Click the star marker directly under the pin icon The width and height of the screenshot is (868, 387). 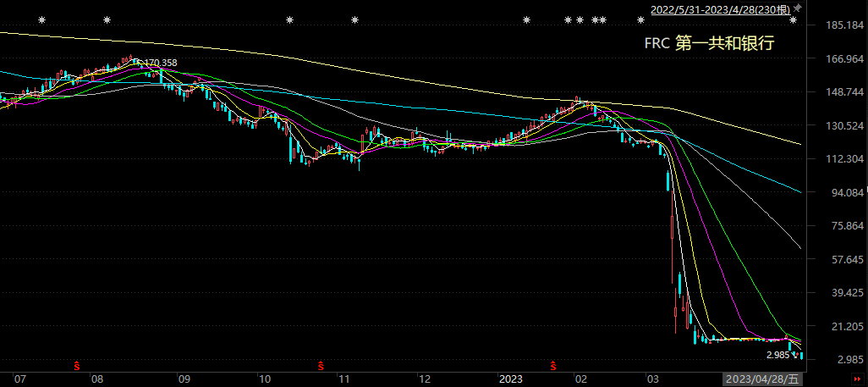pos(794,20)
